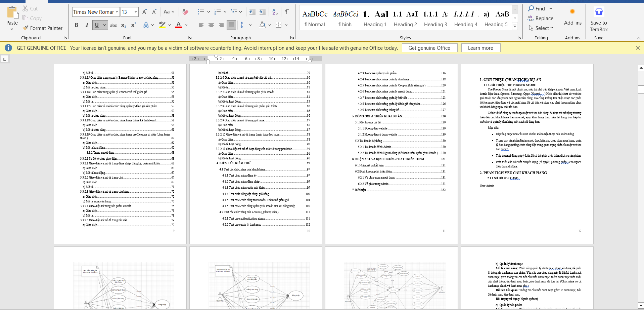Align text to the left
Image resolution: width=644 pixels, height=310 pixels.
(201, 25)
